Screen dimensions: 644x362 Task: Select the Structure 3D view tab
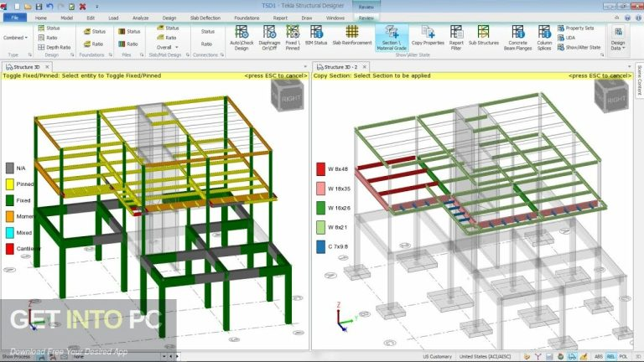click(x=26, y=67)
